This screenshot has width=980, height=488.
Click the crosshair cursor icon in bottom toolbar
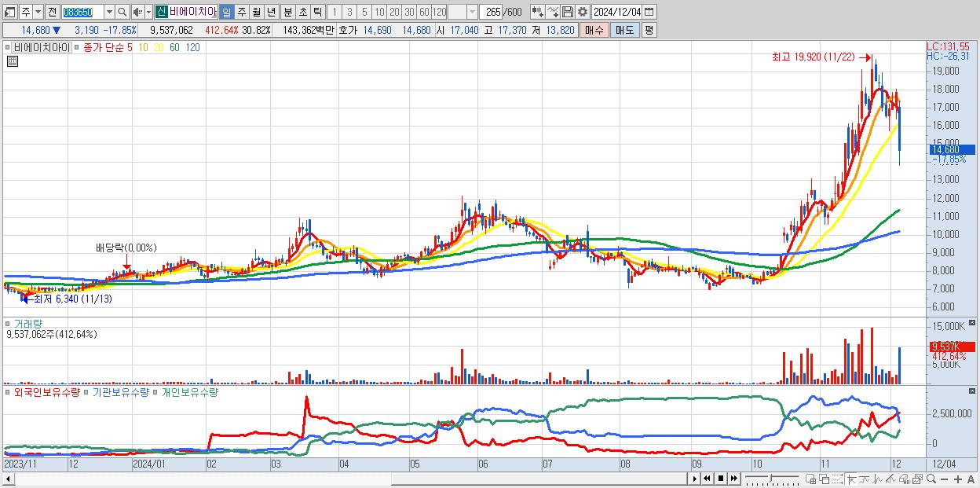click(852, 479)
